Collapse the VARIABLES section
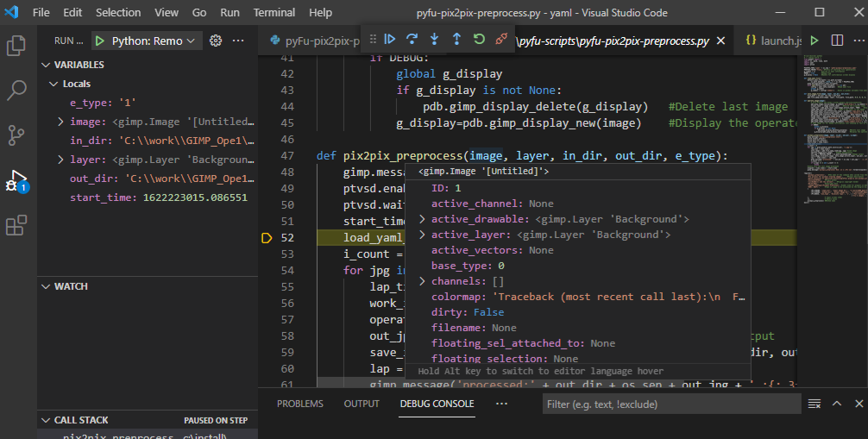868x439 pixels. click(46, 65)
